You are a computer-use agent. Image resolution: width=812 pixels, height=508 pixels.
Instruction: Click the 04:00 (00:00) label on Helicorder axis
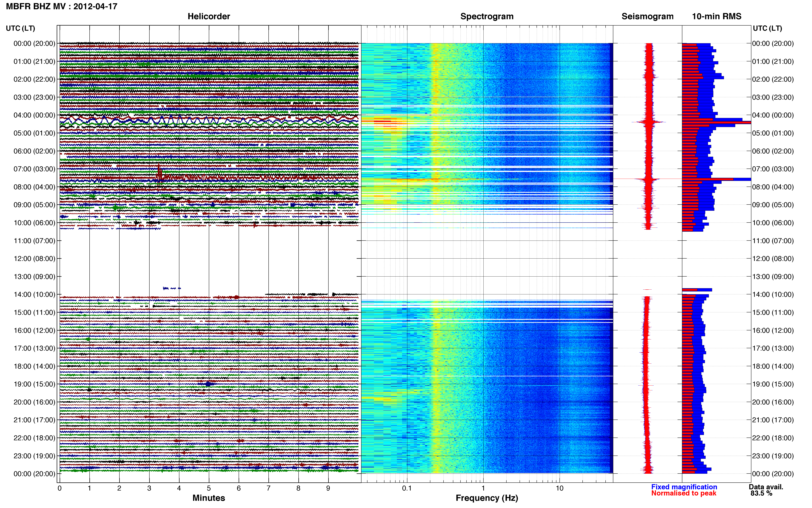(34, 115)
